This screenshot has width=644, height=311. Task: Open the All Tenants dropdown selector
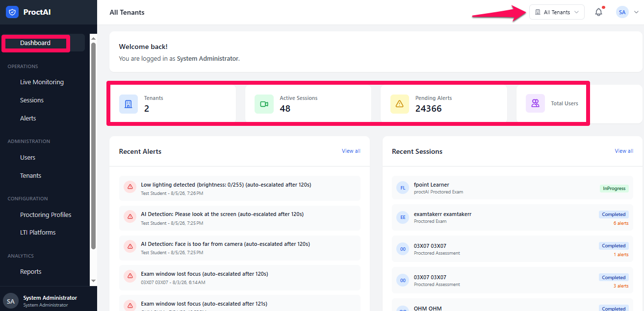coord(557,12)
